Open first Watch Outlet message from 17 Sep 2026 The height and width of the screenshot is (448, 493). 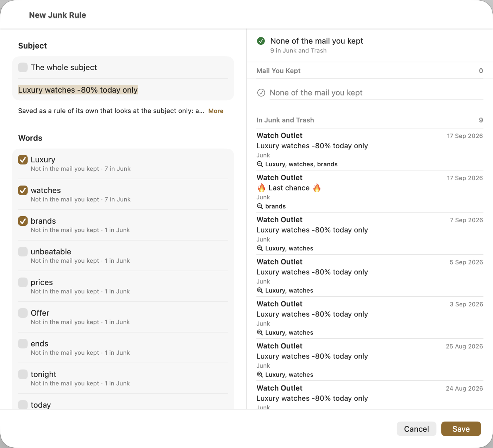(370, 149)
